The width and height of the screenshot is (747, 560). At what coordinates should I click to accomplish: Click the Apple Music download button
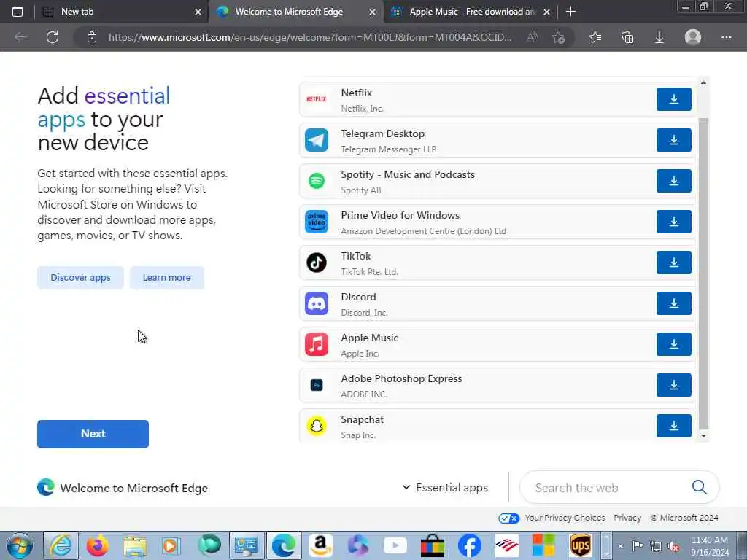pos(673,344)
